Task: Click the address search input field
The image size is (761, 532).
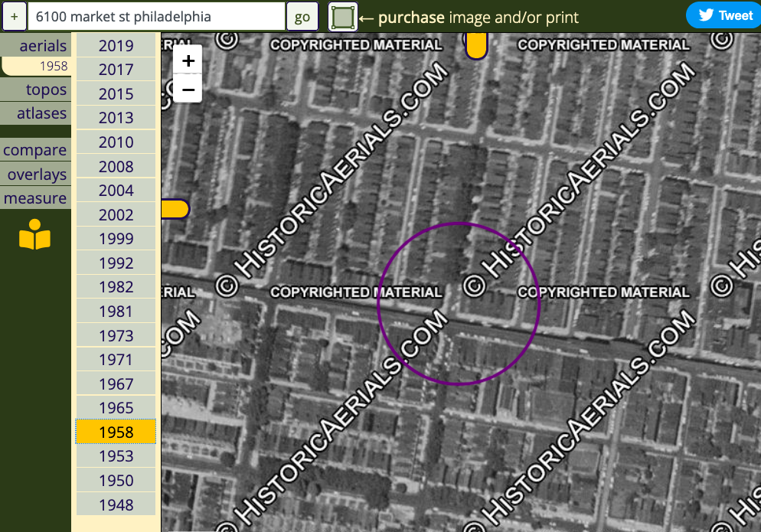Action: tap(156, 16)
